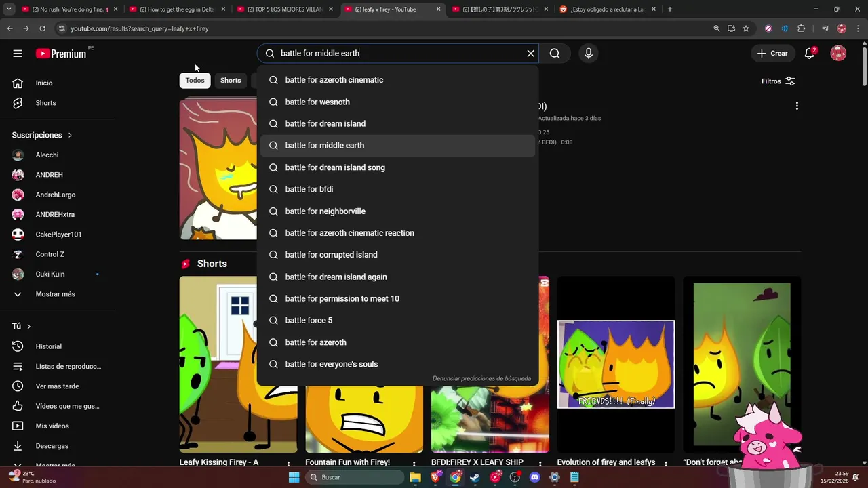
Task: Select suggestion battle for dream island song
Action: [397, 167]
